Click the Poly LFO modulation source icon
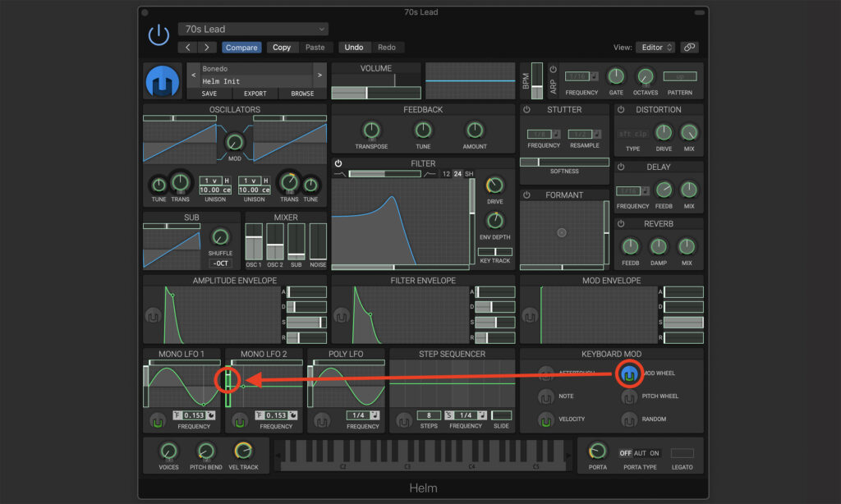Image resolution: width=841 pixels, height=504 pixels. pyautogui.click(x=322, y=421)
